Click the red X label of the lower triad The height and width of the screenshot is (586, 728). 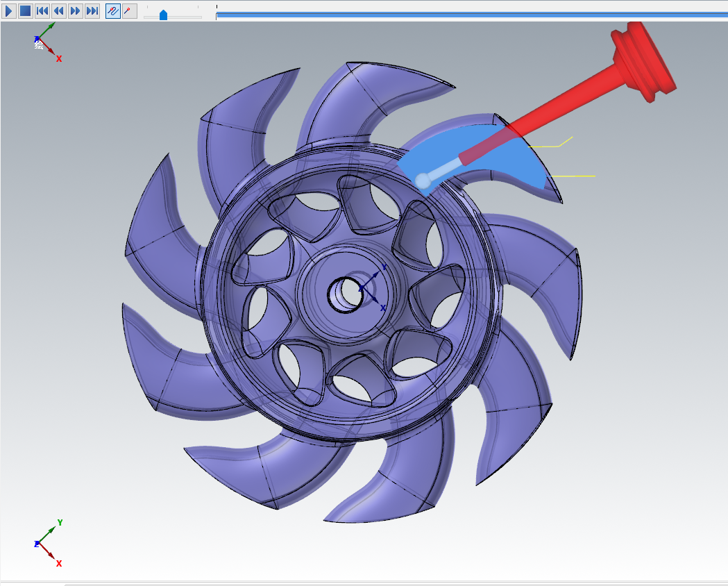(x=59, y=564)
